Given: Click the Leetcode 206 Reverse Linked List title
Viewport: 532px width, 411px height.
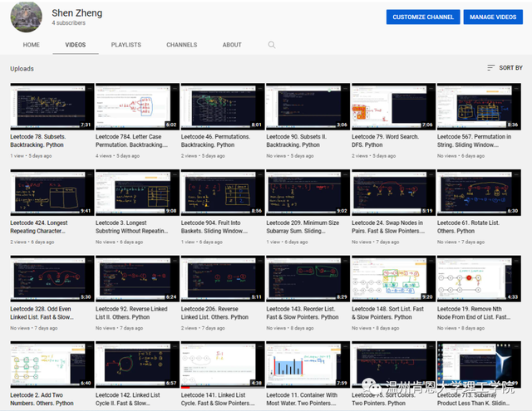Looking at the screenshot, I should click(x=214, y=313).
